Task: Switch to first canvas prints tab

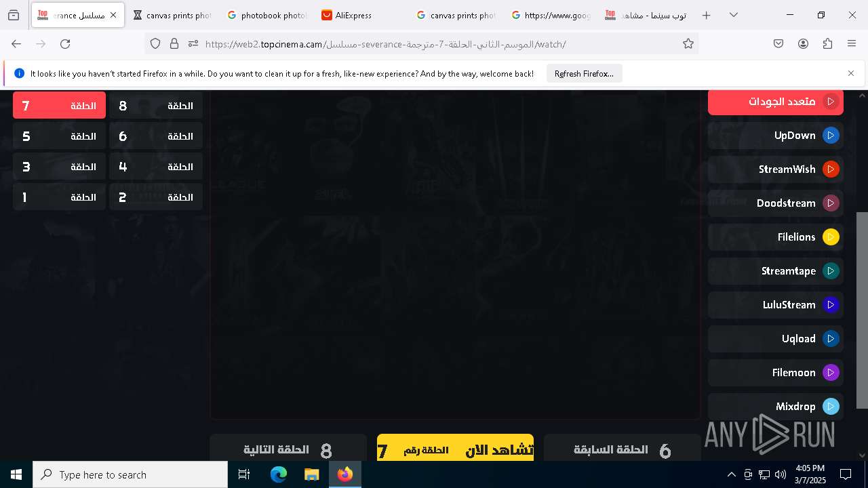Action: 172,15
